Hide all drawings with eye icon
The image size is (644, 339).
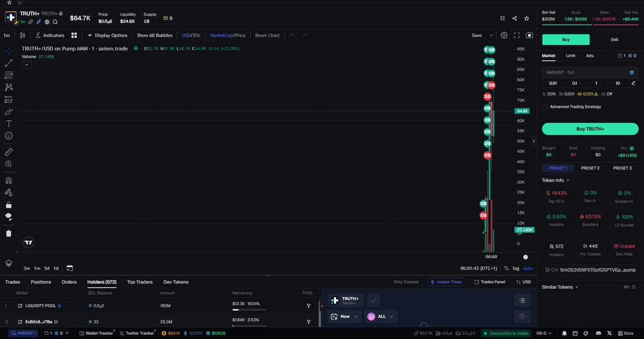click(x=9, y=217)
